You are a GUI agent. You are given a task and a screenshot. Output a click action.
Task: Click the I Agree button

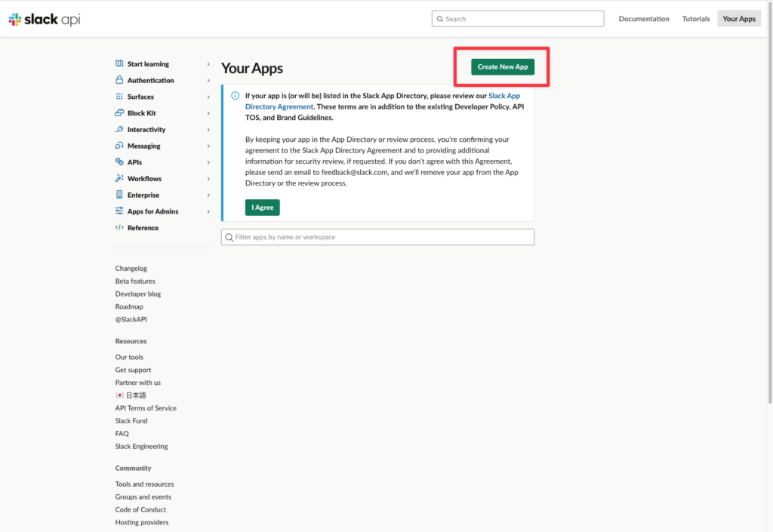[262, 208]
